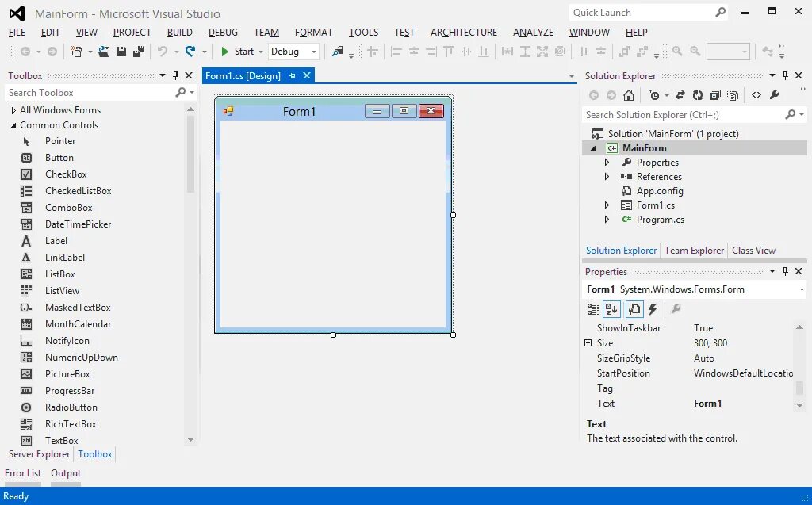This screenshot has height=505, width=812.
Task: Switch Properties panel to Events view
Action: pyautogui.click(x=652, y=309)
